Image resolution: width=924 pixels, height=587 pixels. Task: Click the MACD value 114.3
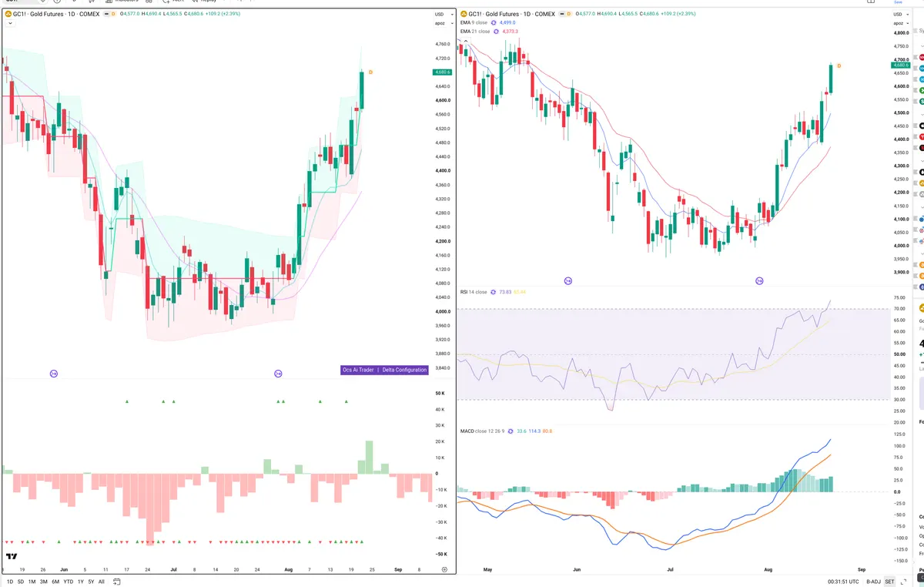pyautogui.click(x=534, y=431)
